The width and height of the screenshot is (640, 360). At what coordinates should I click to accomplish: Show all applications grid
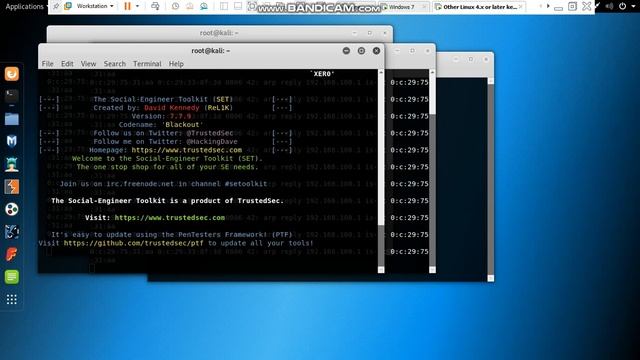[11, 300]
